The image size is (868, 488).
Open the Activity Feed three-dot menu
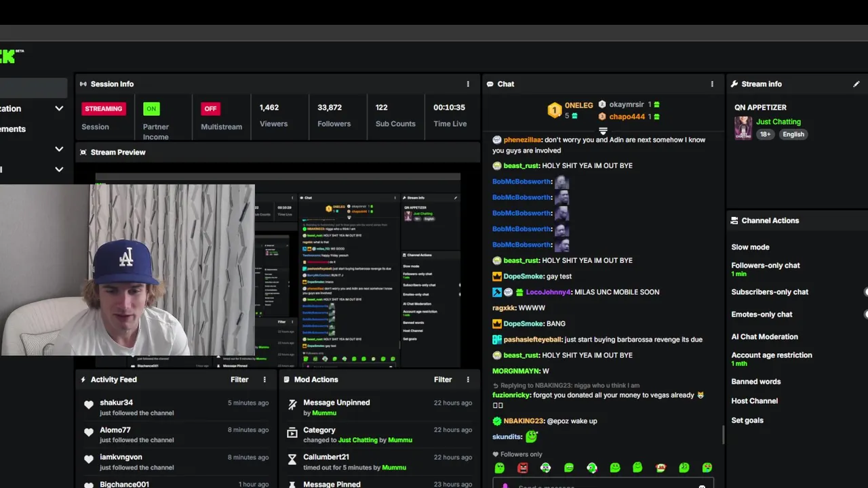pyautogui.click(x=264, y=380)
